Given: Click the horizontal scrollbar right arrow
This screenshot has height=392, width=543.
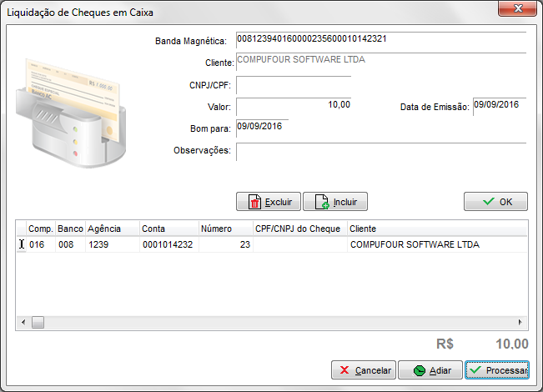Looking at the screenshot, I should point(521,323).
